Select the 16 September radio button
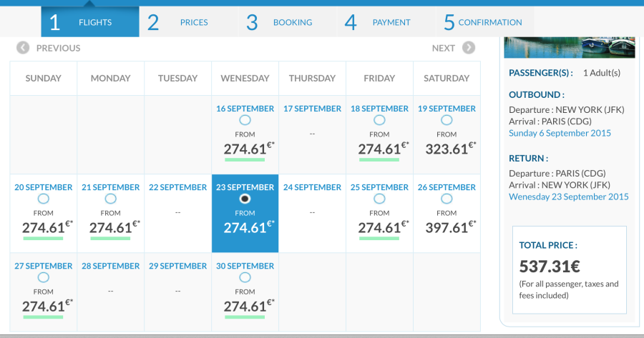The height and width of the screenshot is (338, 644). click(245, 120)
